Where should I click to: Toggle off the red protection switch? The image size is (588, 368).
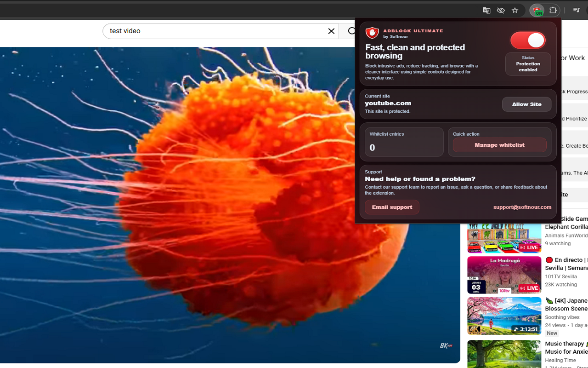point(528,40)
